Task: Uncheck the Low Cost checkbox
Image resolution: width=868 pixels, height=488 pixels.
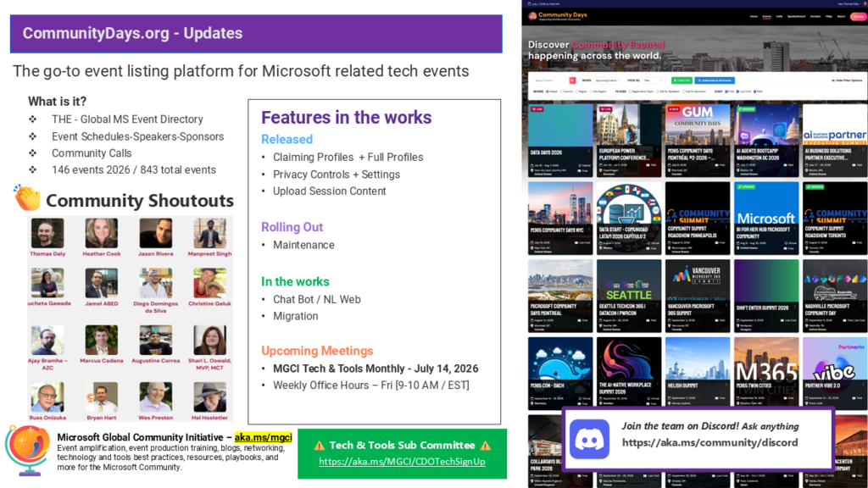Action: tap(737, 91)
